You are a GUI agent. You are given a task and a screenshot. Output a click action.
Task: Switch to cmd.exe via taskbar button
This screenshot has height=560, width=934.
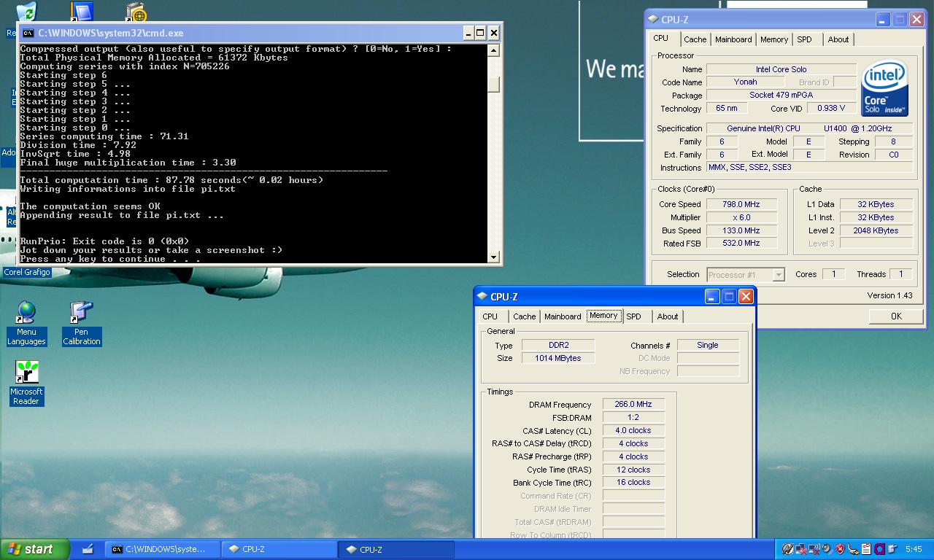[x=163, y=549]
